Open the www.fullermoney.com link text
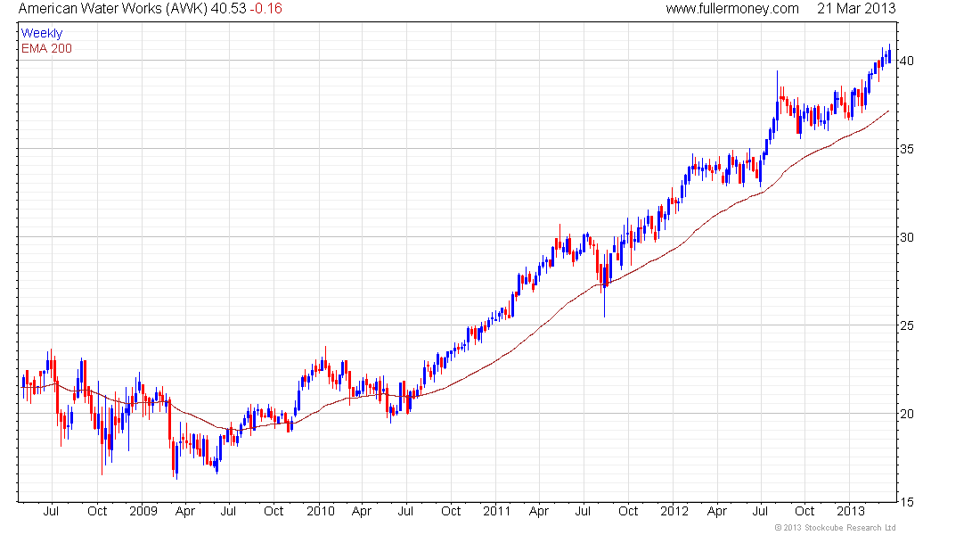The image size is (980, 535). 731,8
